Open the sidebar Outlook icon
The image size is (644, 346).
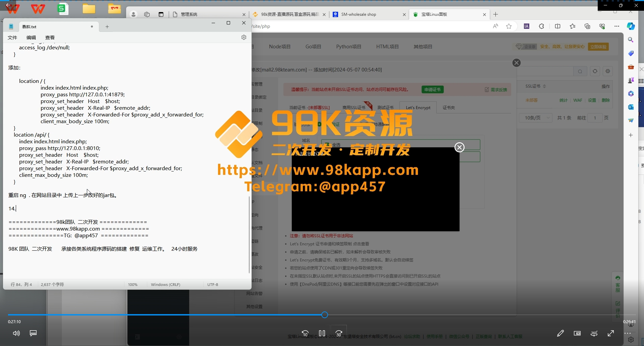pyautogui.click(x=631, y=107)
